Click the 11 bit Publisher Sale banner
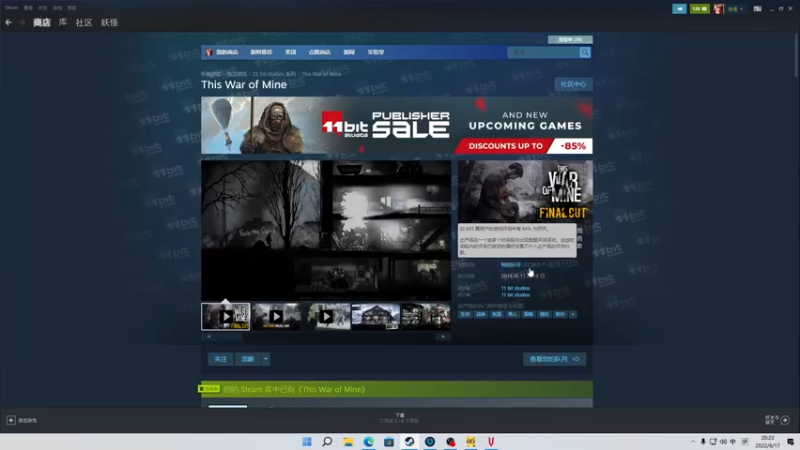Image resolution: width=800 pixels, height=450 pixels. (x=396, y=126)
